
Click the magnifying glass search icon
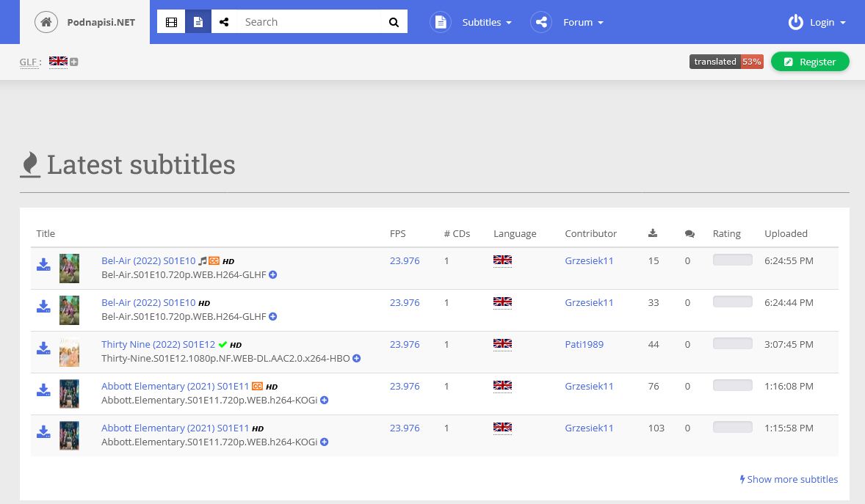coord(394,22)
